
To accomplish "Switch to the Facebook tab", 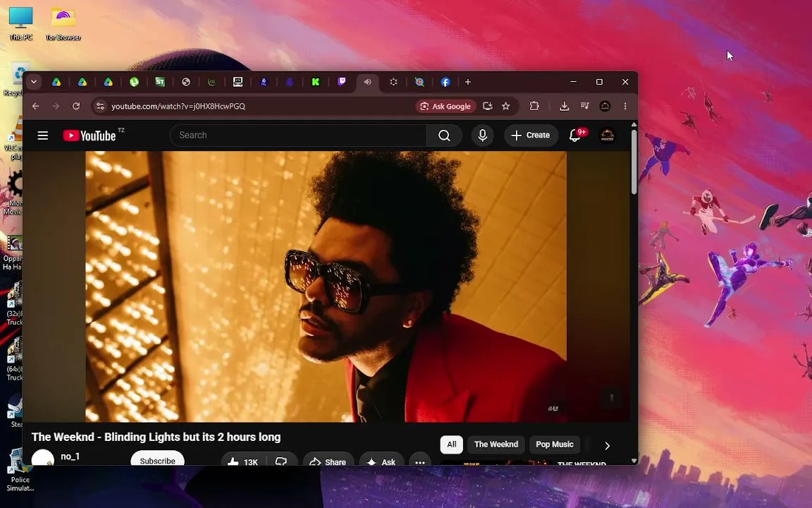I will pyautogui.click(x=445, y=82).
